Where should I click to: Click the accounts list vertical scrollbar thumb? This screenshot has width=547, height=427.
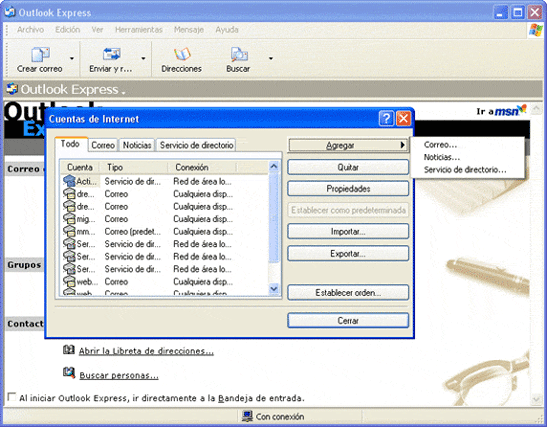pyautogui.click(x=274, y=218)
